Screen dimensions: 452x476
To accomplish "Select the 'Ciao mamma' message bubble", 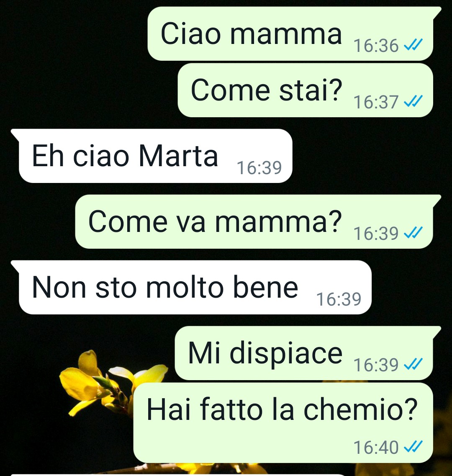I will (294, 33).
